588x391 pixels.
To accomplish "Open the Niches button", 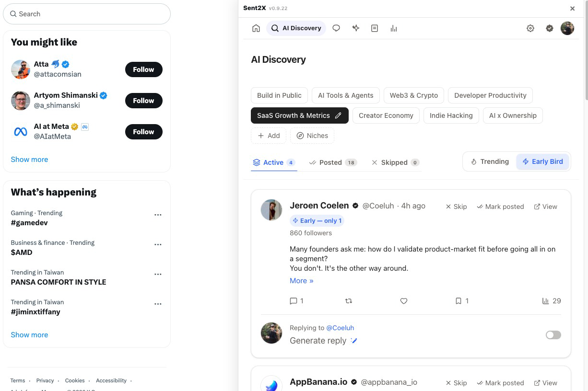I will click(x=312, y=136).
